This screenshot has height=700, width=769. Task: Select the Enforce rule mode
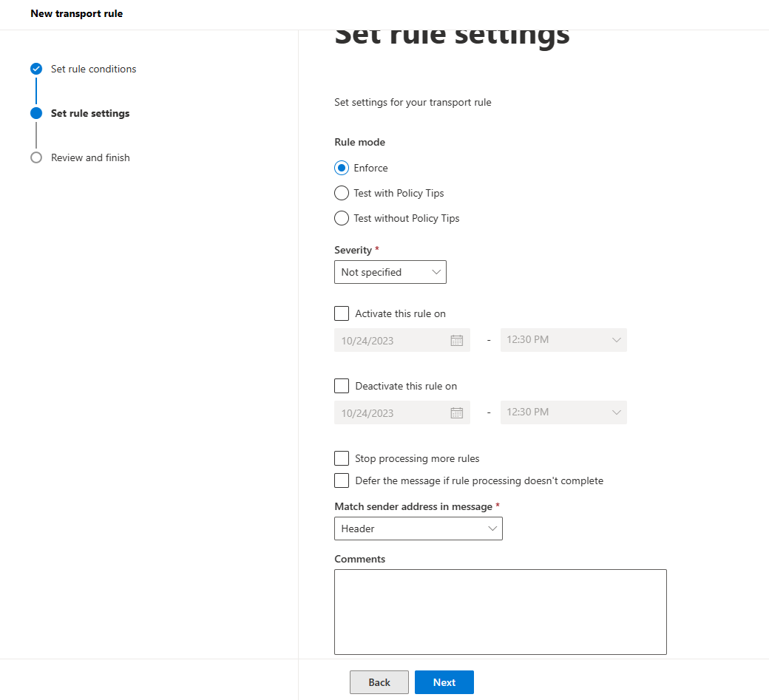(342, 168)
